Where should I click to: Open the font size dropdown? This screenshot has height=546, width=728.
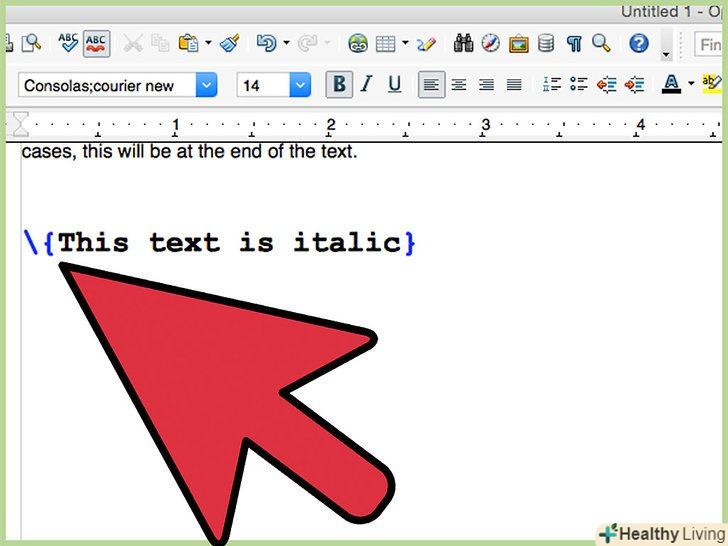point(300,85)
